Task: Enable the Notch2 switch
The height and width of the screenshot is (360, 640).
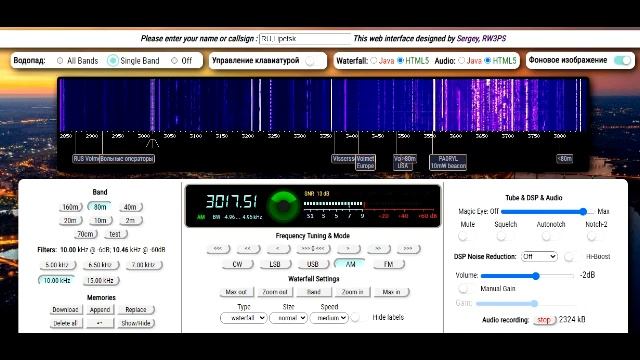Action: [x=595, y=236]
